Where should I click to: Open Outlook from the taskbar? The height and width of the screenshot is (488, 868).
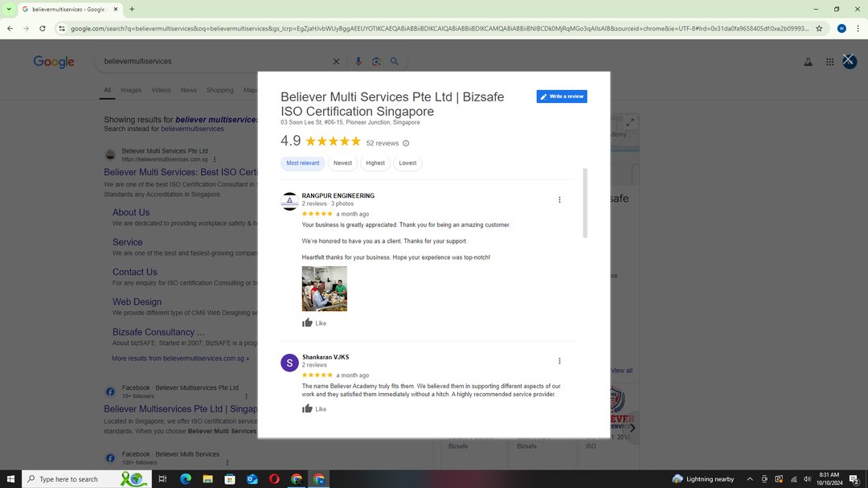pos(252,479)
